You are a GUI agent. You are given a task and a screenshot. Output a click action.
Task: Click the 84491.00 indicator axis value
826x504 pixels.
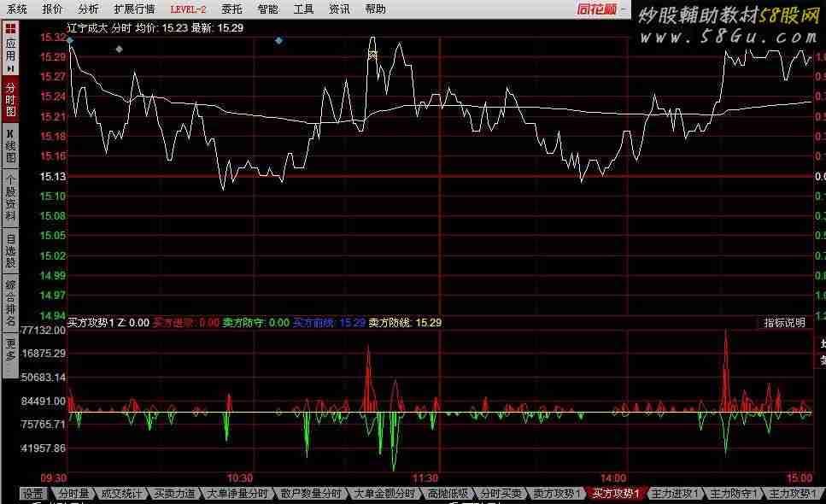coord(44,401)
